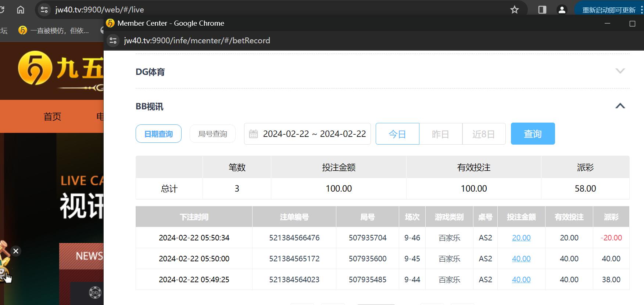Click order number 521384566476
Viewport: 644px width, 305px height.
294,237
